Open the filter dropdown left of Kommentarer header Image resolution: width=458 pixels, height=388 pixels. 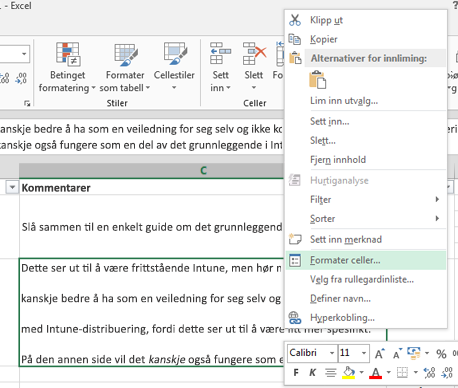[x=12, y=188]
